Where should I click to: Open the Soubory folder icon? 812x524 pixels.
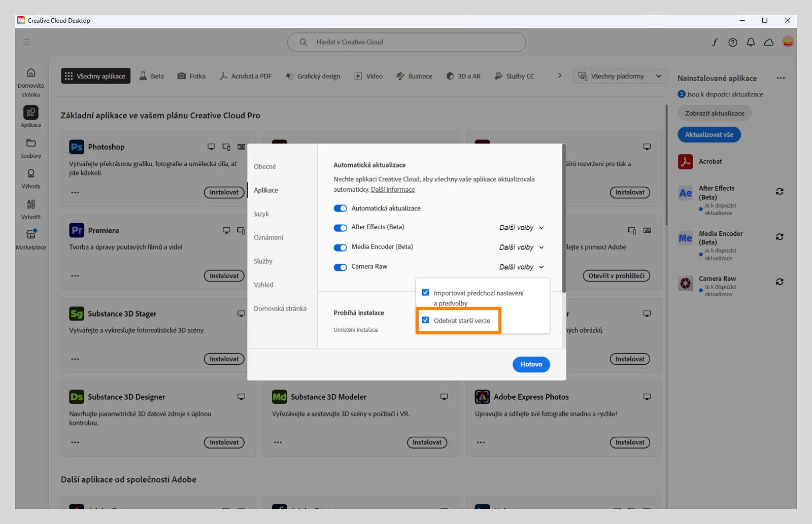click(x=31, y=143)
